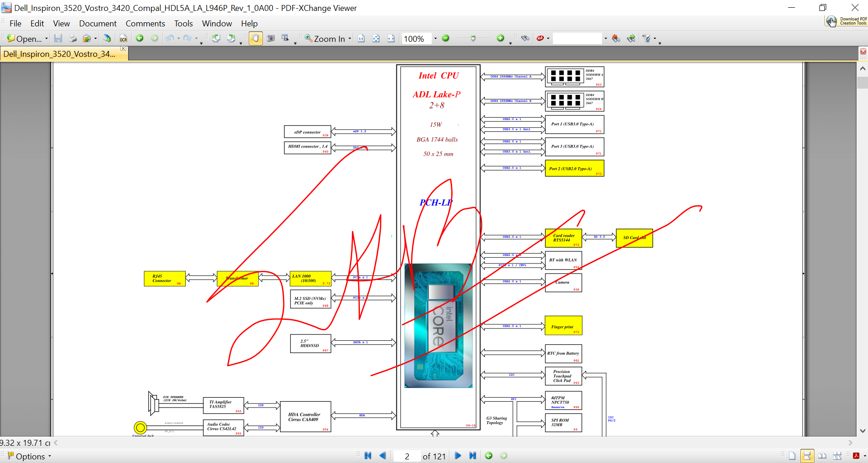Select the Dell_Inspiron_3520 document tab
This screenshot has height=463, width=868.
(59, 54)
